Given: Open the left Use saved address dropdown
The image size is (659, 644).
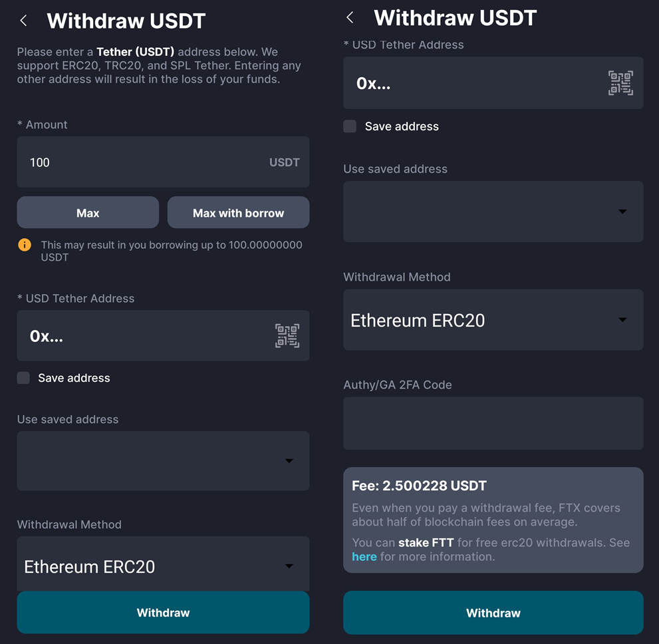Looking at the screenshot, I should pyautogui.click(x=163, y=460).
